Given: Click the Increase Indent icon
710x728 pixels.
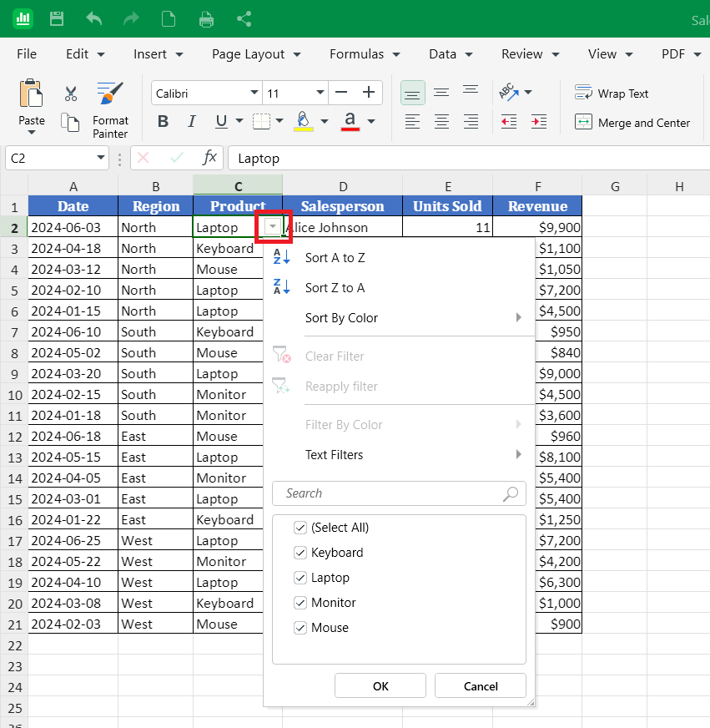Looking at the screenshot, I should pyautogui.click(x=539, y=122).
